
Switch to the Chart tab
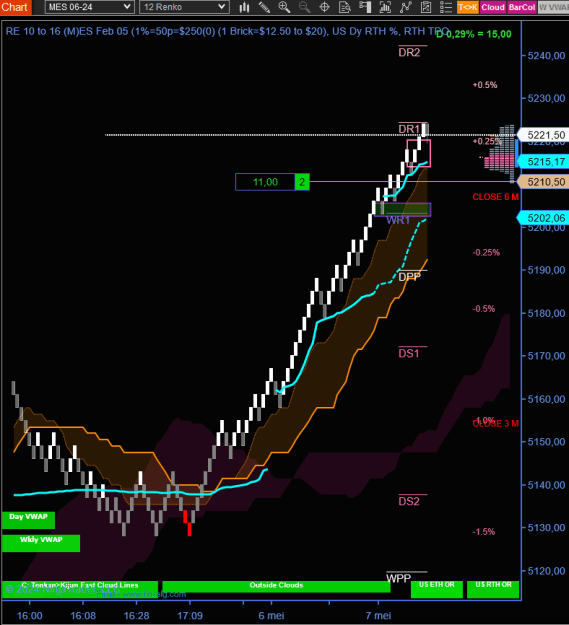point(15,7)
